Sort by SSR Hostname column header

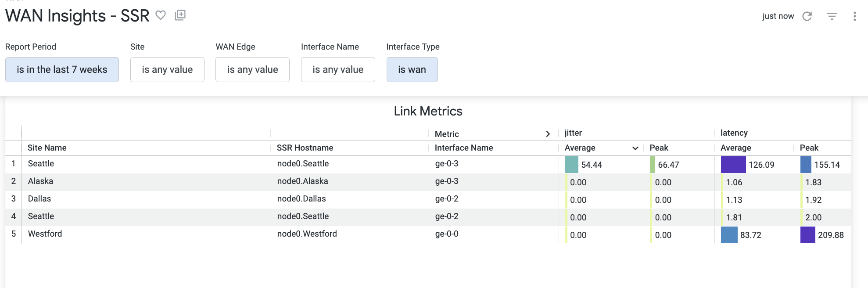pyautogui.click(x=305, y=148)
